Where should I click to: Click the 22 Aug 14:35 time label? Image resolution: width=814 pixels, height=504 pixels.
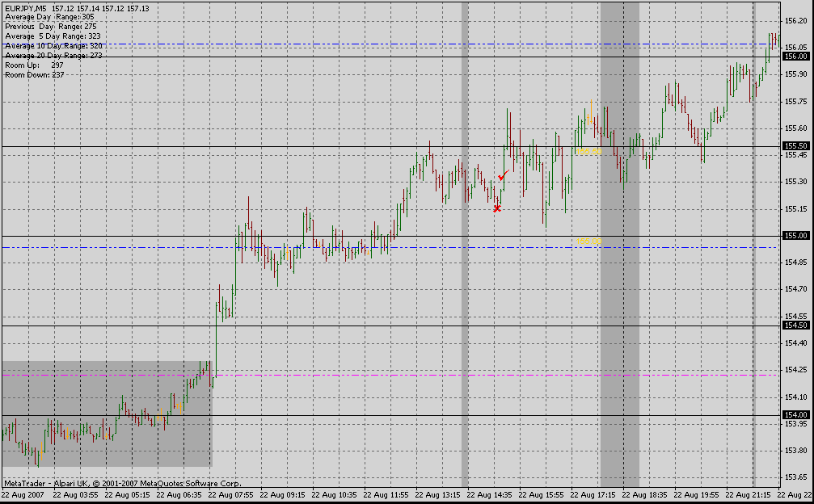click(x=493, y=494)
